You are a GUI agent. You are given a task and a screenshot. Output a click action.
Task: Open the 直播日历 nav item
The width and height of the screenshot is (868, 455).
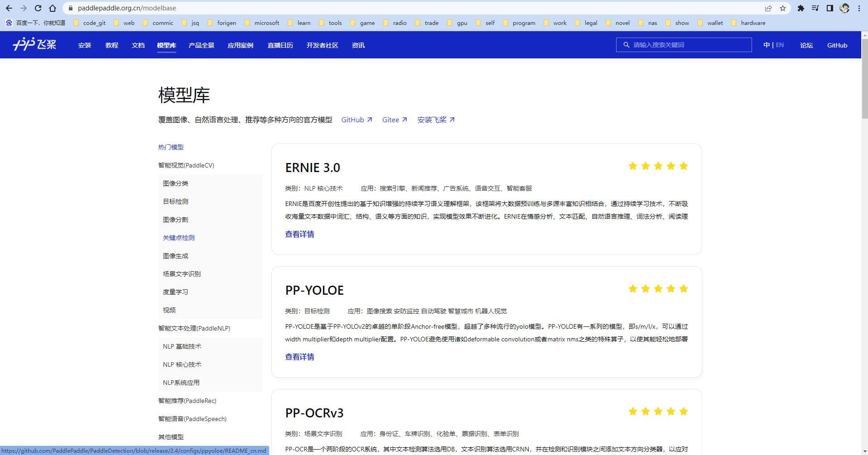[x=280, y=45]
